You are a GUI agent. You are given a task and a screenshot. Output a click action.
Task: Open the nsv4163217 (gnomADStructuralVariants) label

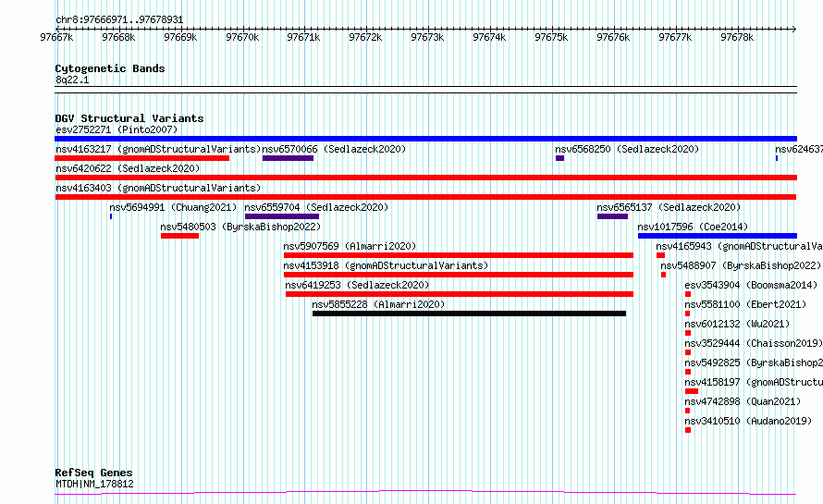(158, 149)
